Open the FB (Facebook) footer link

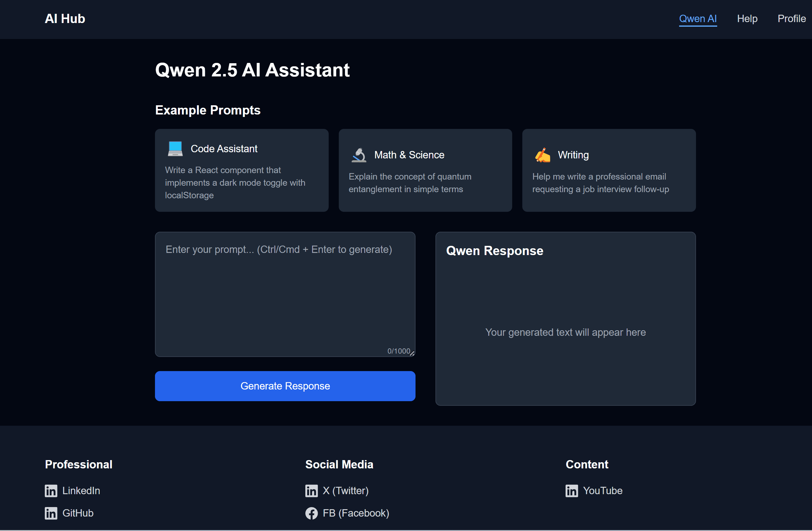pos(355,513)
